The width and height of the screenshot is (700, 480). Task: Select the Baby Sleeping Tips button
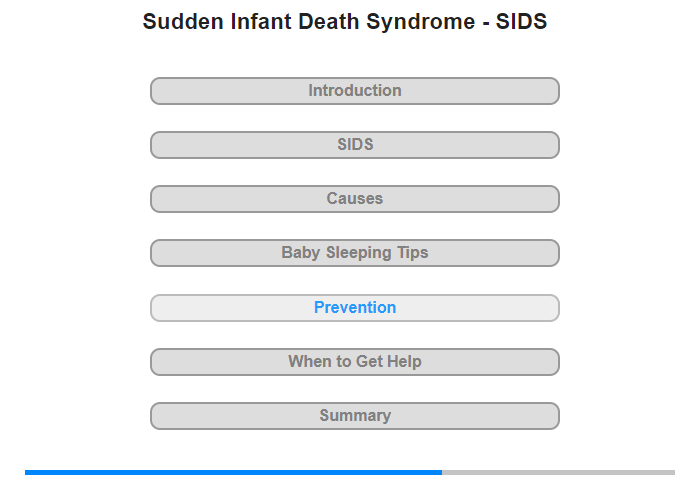pyautogui.click(x=354, y=253)
